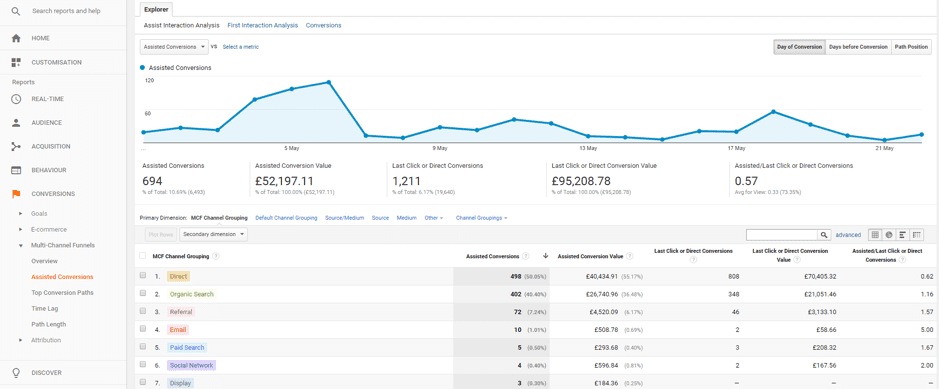The height and width of the screenshot is (389, 939).
Task: Open the Customisation grid icon
Action: (x=16, y=62)
